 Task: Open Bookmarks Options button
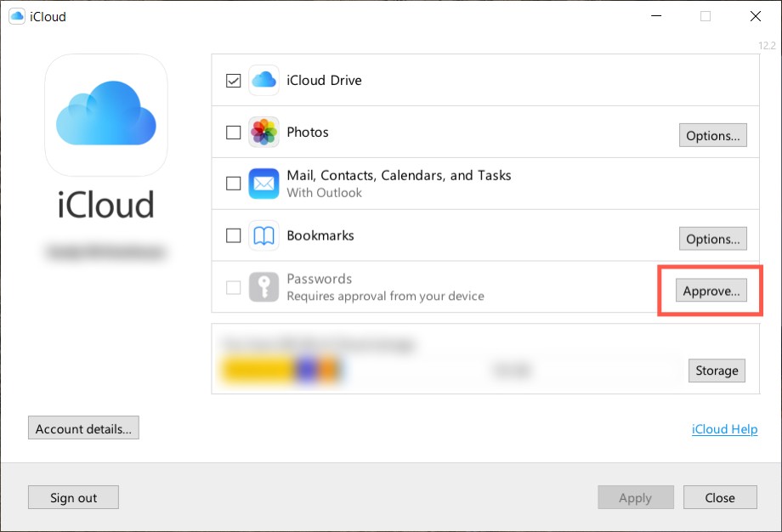(712, 239)
